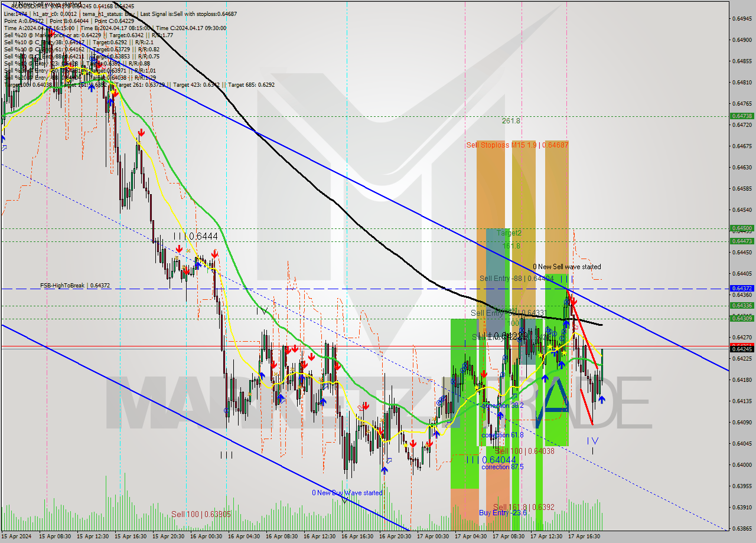Screen dimensions: 756x543
Task: Click the Sell Entry -88 | 0.64404 label
Action: (x=516, y=278)
